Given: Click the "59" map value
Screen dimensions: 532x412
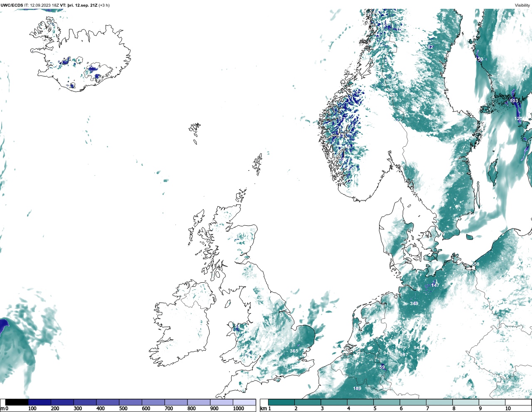Looking at the screenshot, I should (x=382, y=367).
